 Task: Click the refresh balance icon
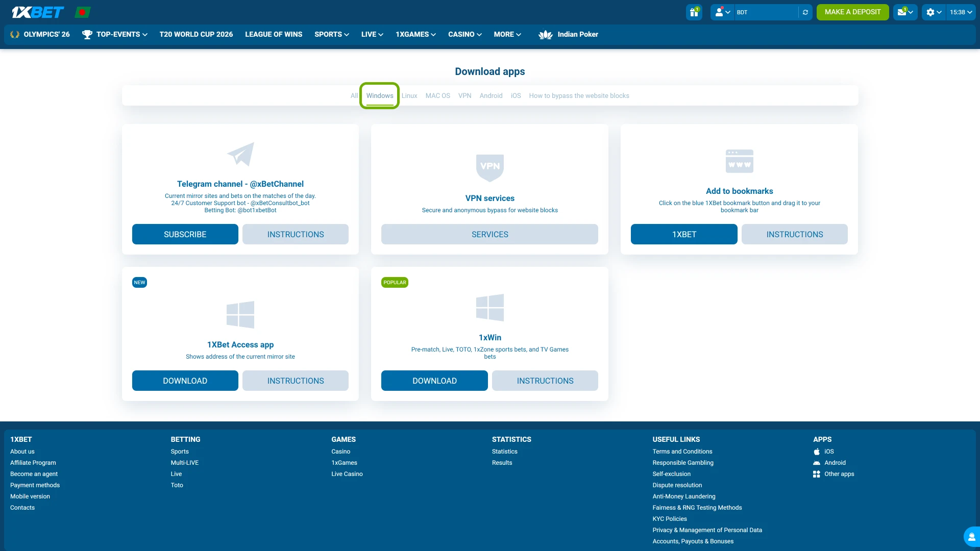[805, 12]
